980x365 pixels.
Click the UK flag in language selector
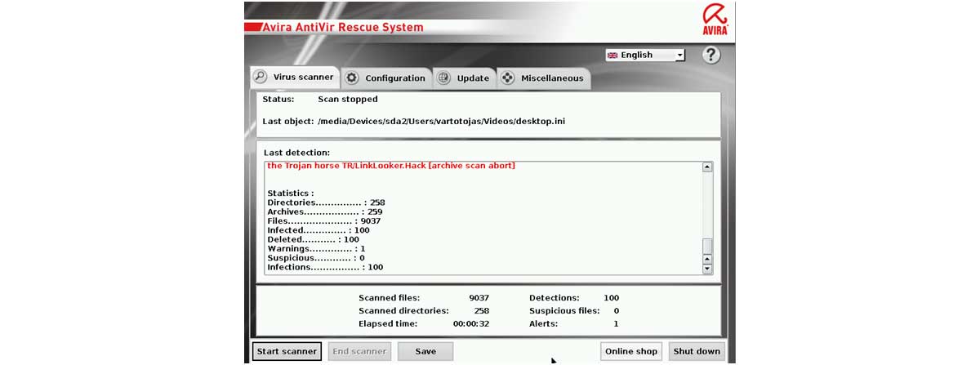(x=612, y=56)
